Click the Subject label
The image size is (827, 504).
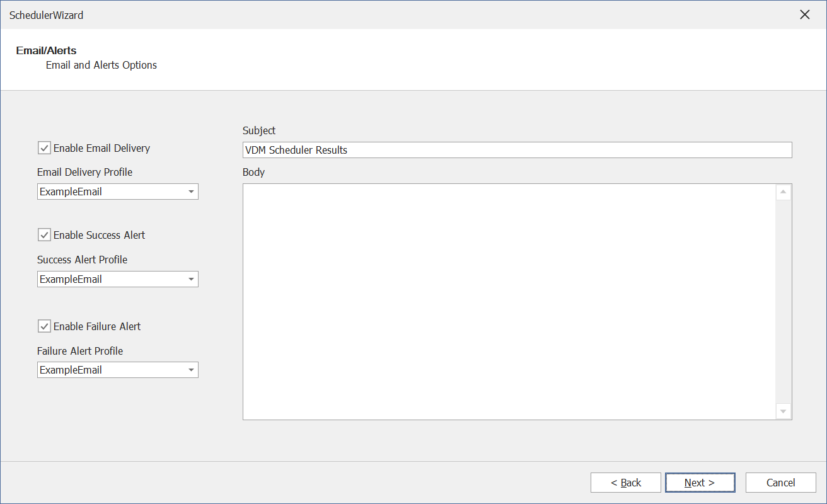tap(259, 130)
